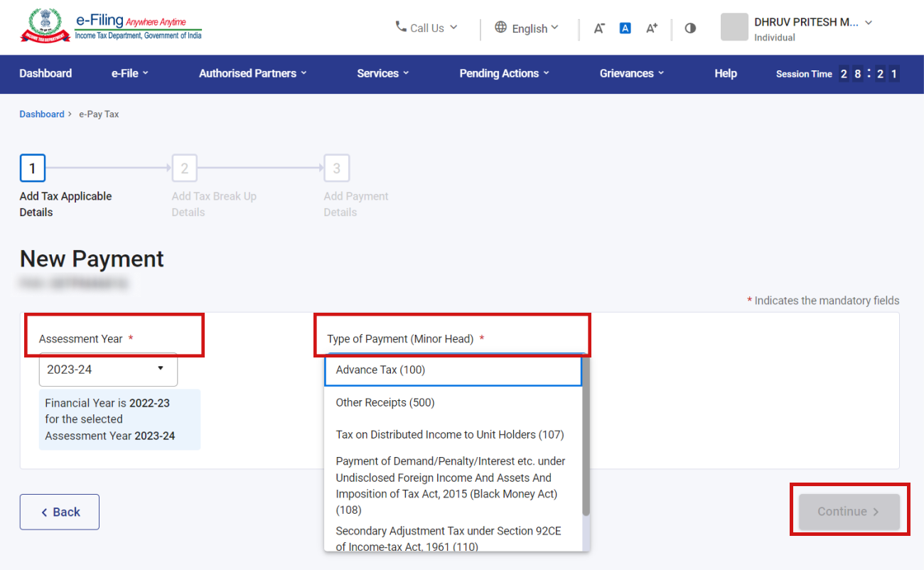Click the user profile avatar picture
The image size is (924, 570).
734,27
